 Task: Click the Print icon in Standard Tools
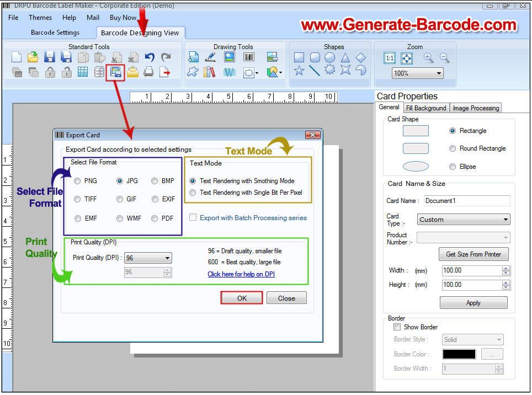coord(148,72)
